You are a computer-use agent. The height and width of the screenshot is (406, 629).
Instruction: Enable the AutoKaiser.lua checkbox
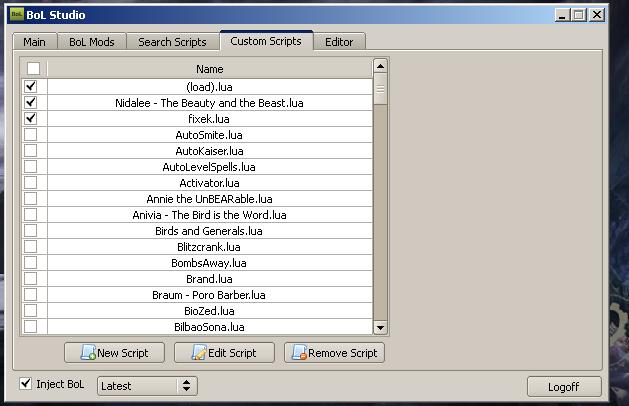point(30,150)
